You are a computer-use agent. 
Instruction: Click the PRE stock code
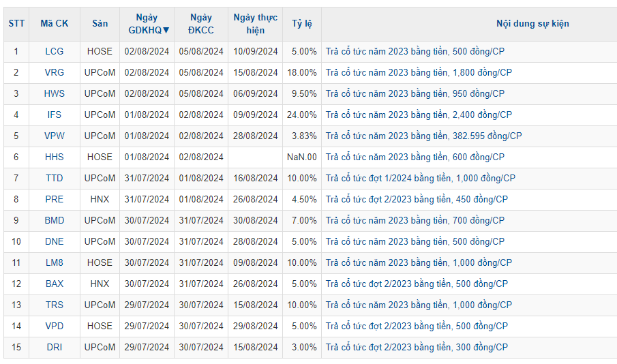[x=55, y=199]
